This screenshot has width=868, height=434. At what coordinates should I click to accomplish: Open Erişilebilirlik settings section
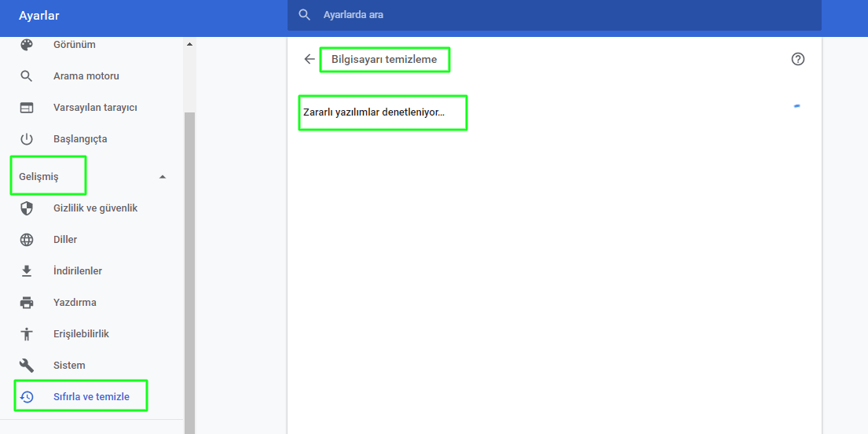pos(82,334)
